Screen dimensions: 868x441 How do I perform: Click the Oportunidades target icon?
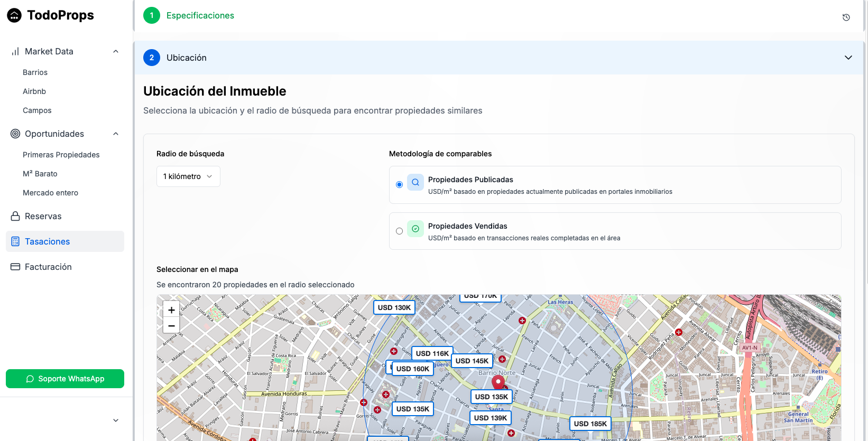[x=15, y=134]
